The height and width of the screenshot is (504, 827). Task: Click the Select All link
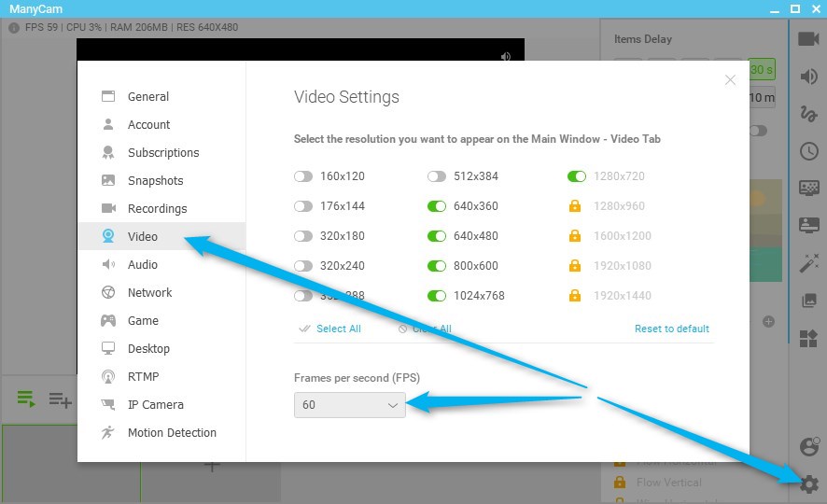[x=338, y=329]
